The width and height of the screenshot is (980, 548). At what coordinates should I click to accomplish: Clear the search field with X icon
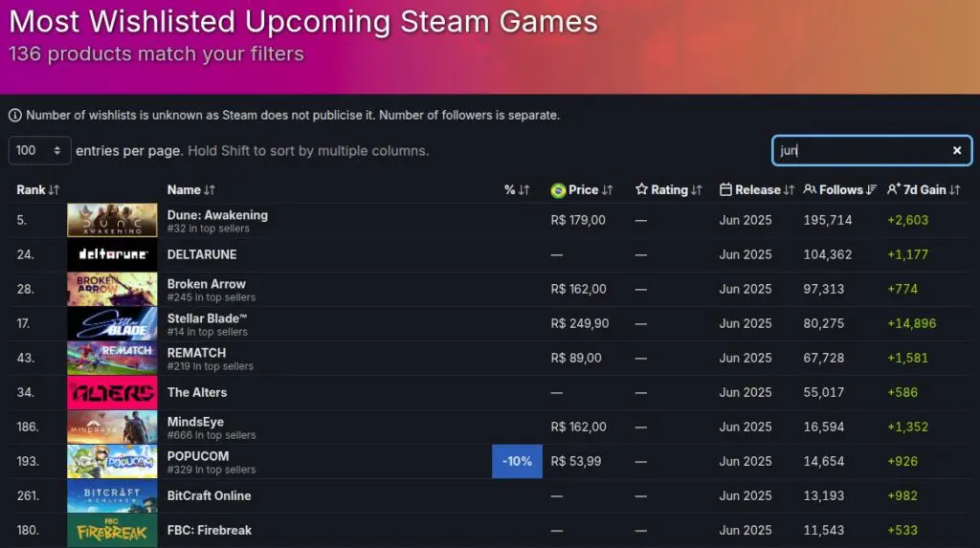coord(956,151)
